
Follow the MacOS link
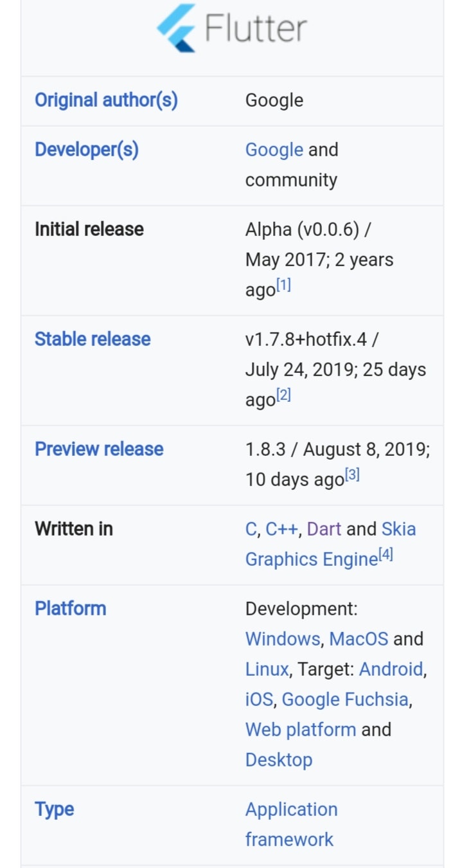pyautogui.click(x=359, y=639)
